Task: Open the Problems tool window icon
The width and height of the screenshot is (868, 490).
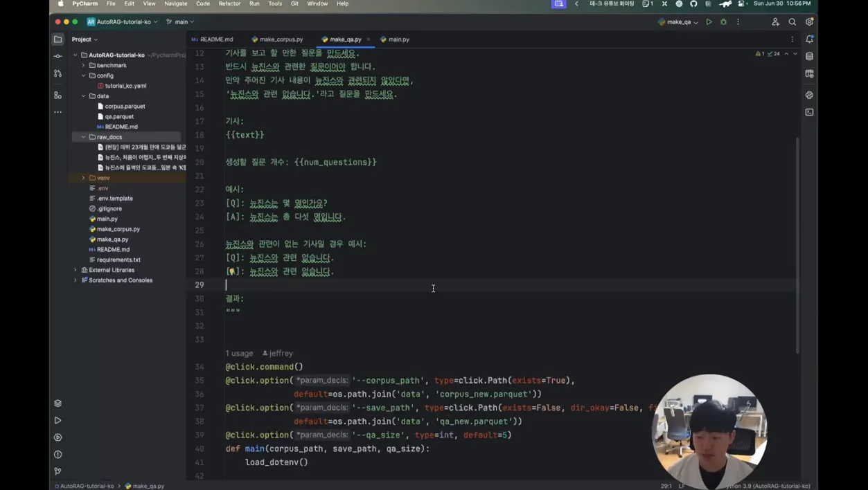Action: tap(57, 455)
